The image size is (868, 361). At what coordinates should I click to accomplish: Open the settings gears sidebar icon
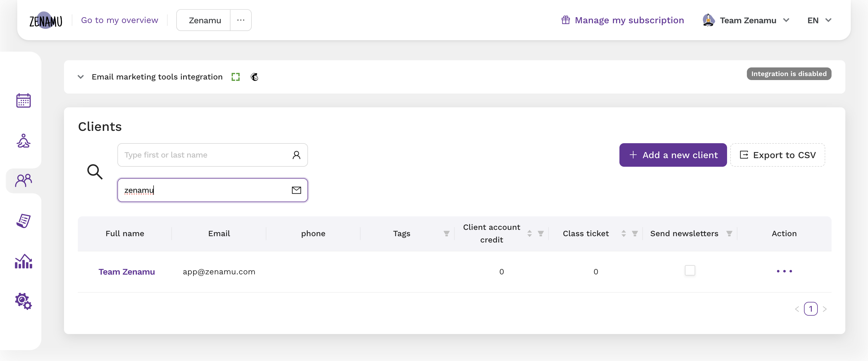click(x=24, y=301)
